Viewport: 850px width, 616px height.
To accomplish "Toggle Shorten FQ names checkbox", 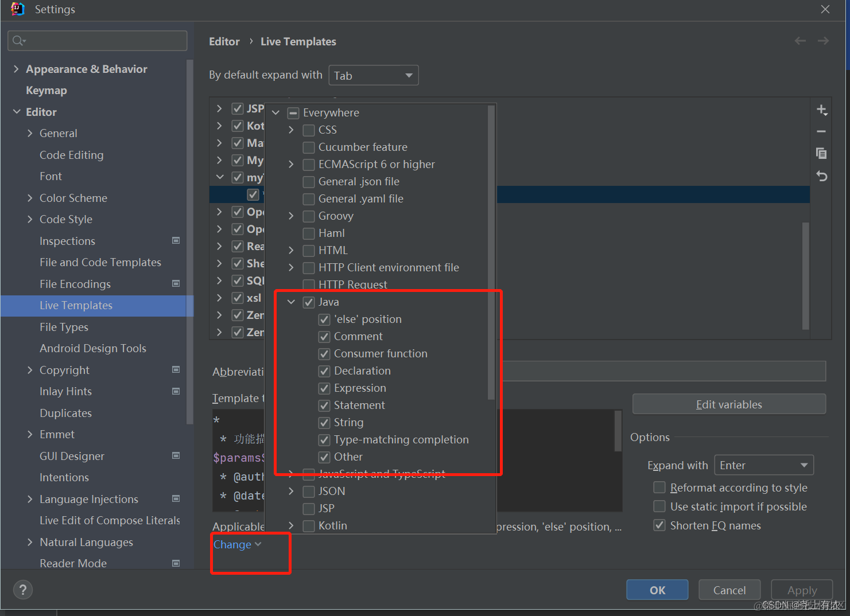I will 659,525.
